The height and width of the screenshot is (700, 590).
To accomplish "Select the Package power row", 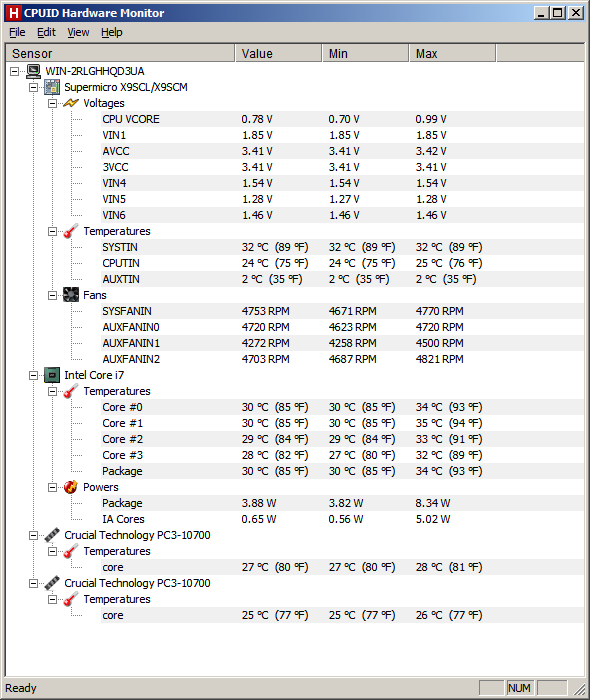I will point(342,503).
